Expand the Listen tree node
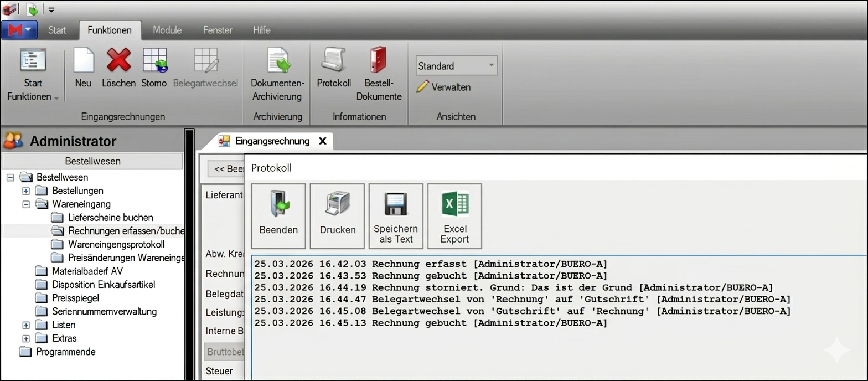 tap(25, 325)
